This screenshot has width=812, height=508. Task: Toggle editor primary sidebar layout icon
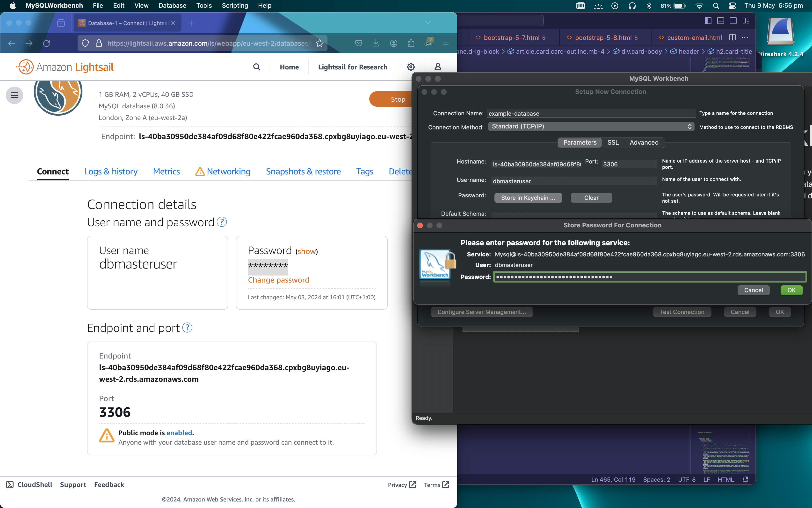[x=708, y=21]
